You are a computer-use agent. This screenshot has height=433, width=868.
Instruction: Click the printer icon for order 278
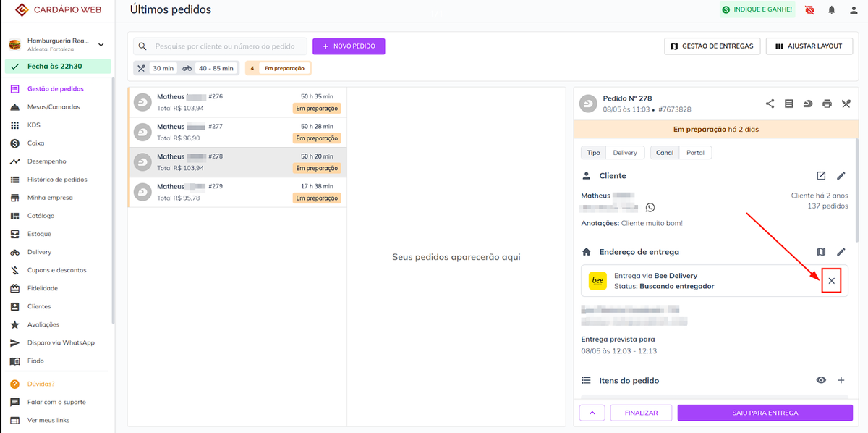pos(827,104)
